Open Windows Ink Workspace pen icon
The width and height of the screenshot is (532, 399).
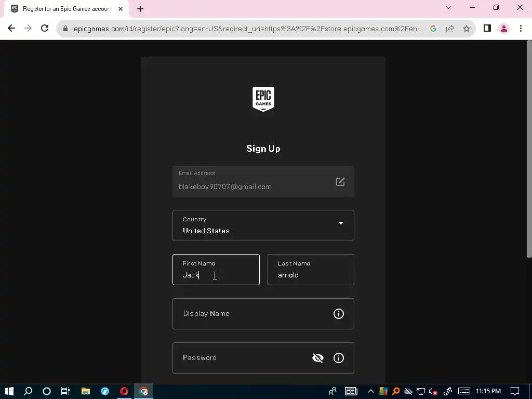(x=447, y=391)
